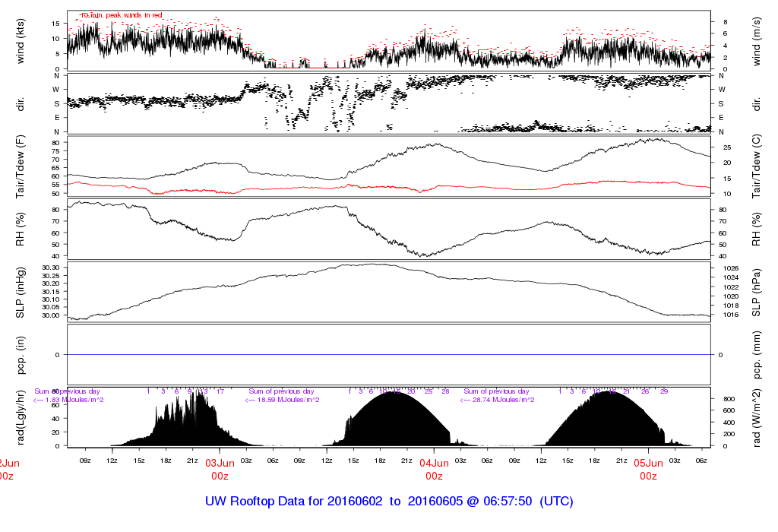Click the 'pcp. (in)' axis label
The image size is (778, 532).
(21, 355)
